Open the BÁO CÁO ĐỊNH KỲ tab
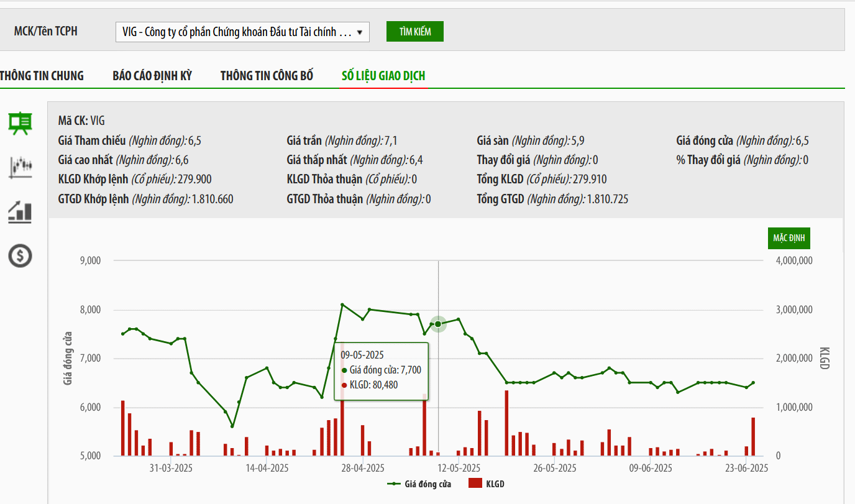 pos(152,76)
